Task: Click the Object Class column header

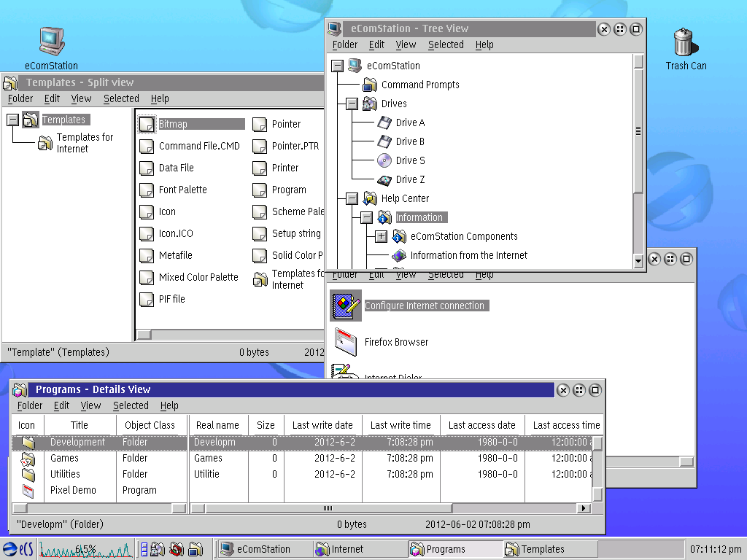Action: click(x=150, y=425)
